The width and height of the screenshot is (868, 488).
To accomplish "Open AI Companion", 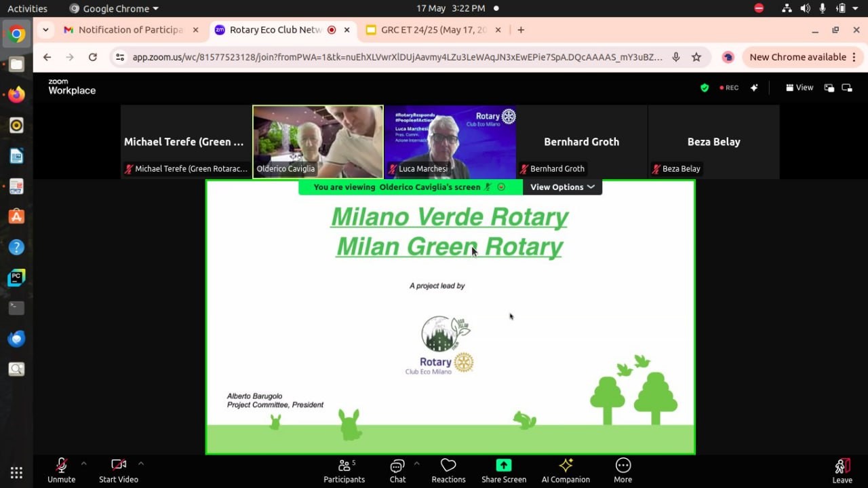I will [x=566, y=470].
